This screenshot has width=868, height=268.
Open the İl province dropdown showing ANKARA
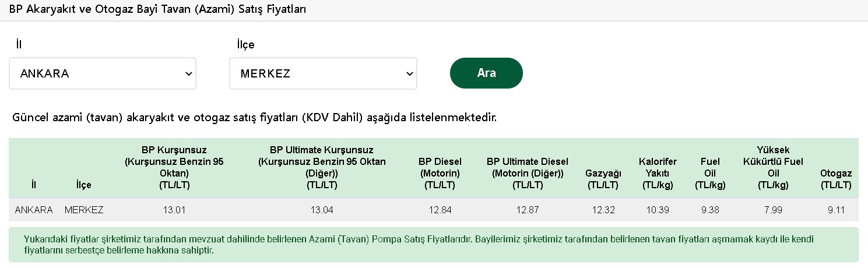point(103,73)
